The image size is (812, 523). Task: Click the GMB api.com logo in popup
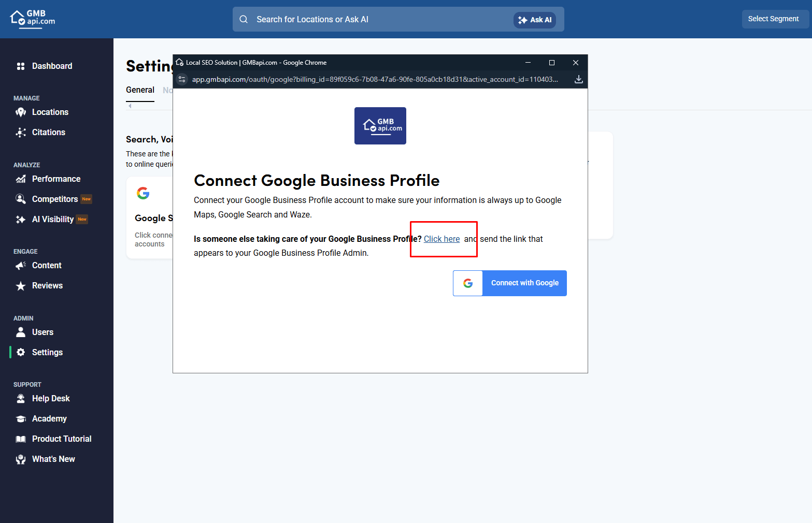pyautogui.click(x=380, y=126)
